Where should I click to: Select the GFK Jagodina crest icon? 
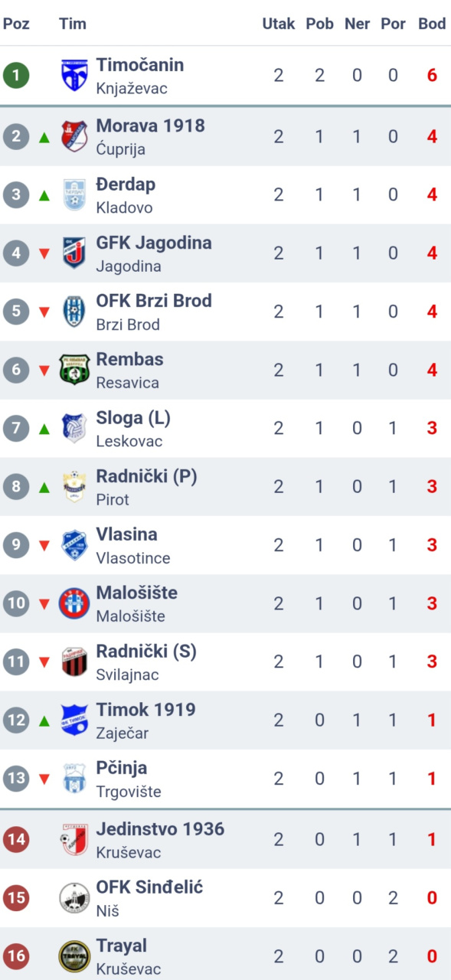74,253
